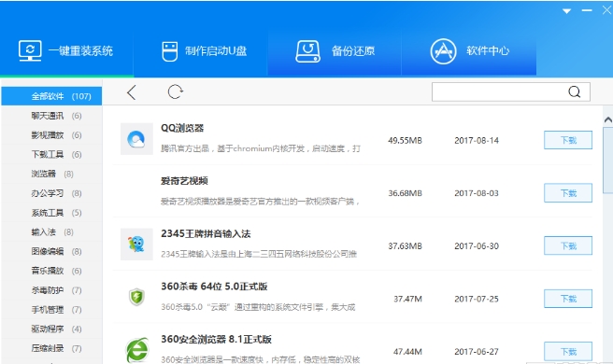The height and width of the screenshot is (364, 613).
Task: Click the vertical scrollbar thumb
Action: point(608,161)
